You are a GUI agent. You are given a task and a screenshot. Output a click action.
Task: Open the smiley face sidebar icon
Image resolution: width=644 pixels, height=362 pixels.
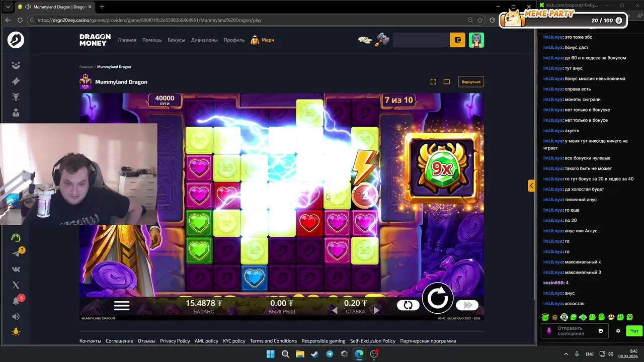point(16,65)
